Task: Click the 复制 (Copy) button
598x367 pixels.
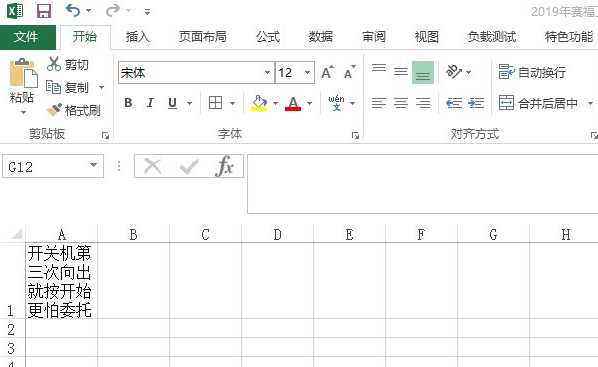Action: click(68, 87)
